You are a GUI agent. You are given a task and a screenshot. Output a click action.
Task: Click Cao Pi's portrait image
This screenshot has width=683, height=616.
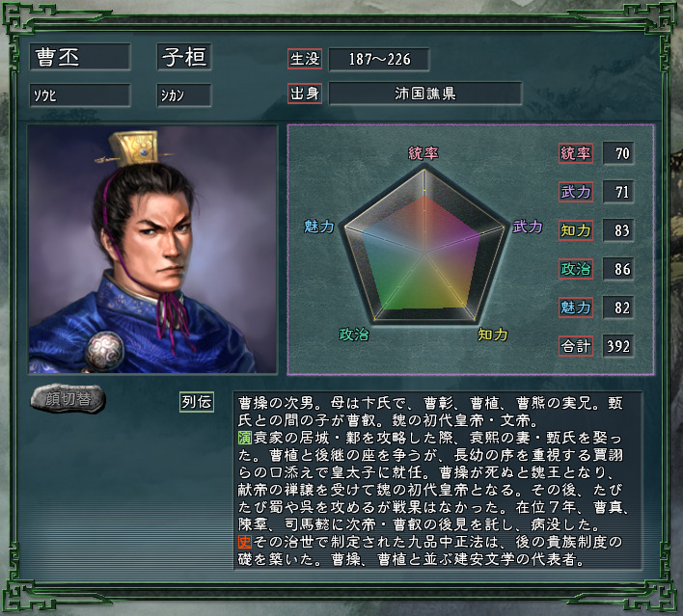pyautogui.click(x=152, y=250)
